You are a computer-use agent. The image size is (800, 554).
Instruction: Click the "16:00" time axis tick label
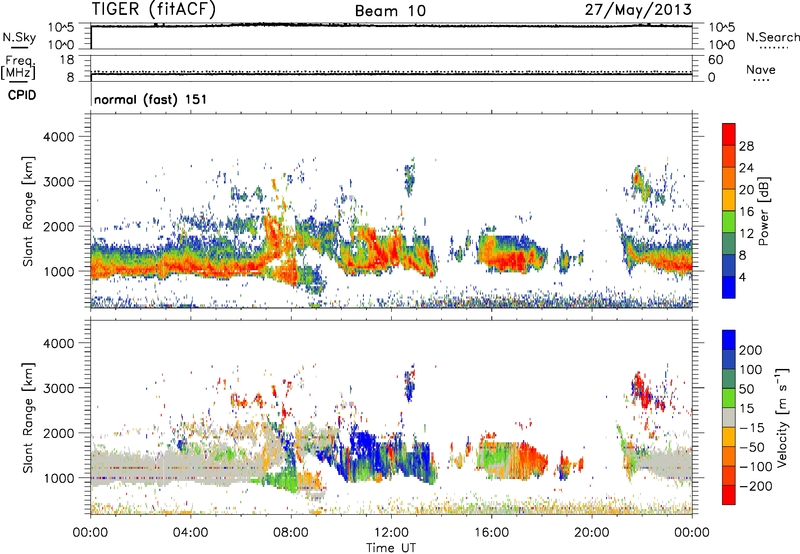pyautogui.click(x=491, y=532)
